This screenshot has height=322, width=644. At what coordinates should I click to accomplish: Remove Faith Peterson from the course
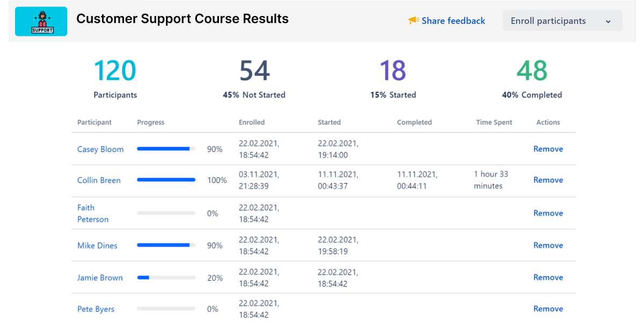click(x=548, y=213)
